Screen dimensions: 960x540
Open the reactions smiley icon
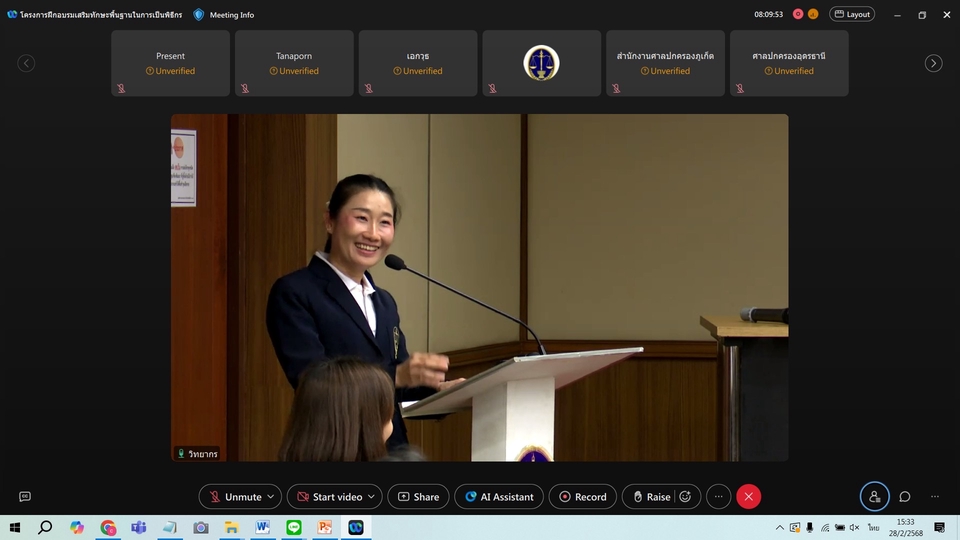(685, 496)
